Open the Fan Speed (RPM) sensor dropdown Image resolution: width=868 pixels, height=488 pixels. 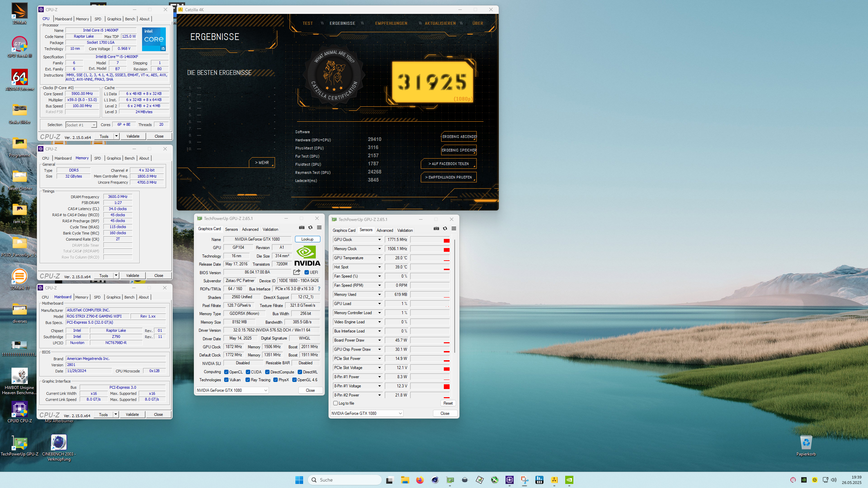click(379, 285)
